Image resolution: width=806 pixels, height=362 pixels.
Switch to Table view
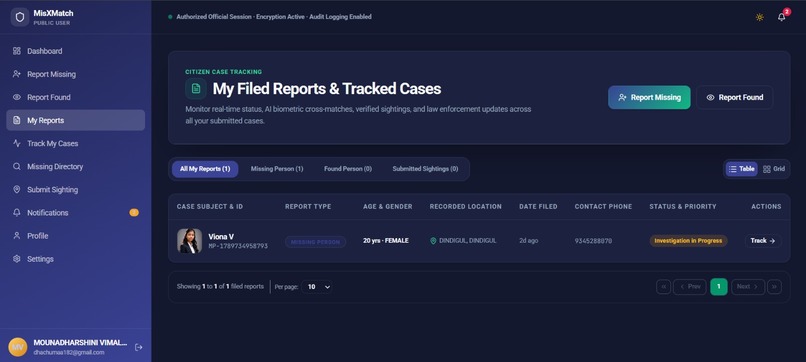[741, 169]
